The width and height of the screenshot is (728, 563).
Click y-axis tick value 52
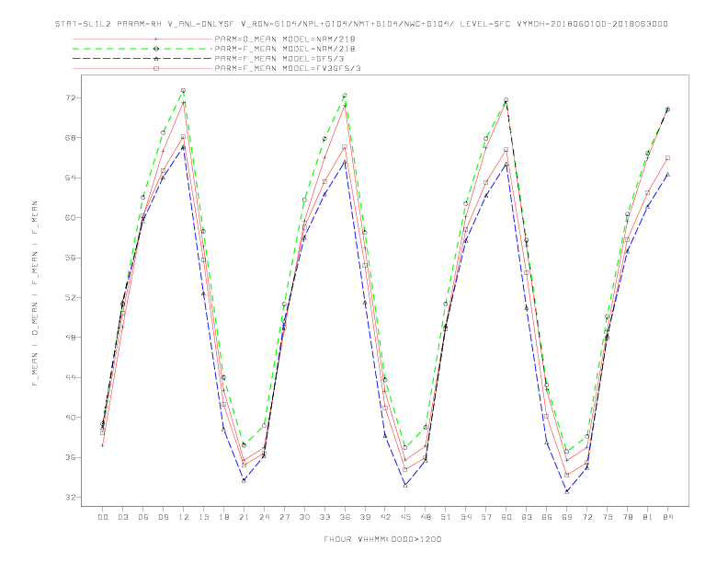coord(70,298)
